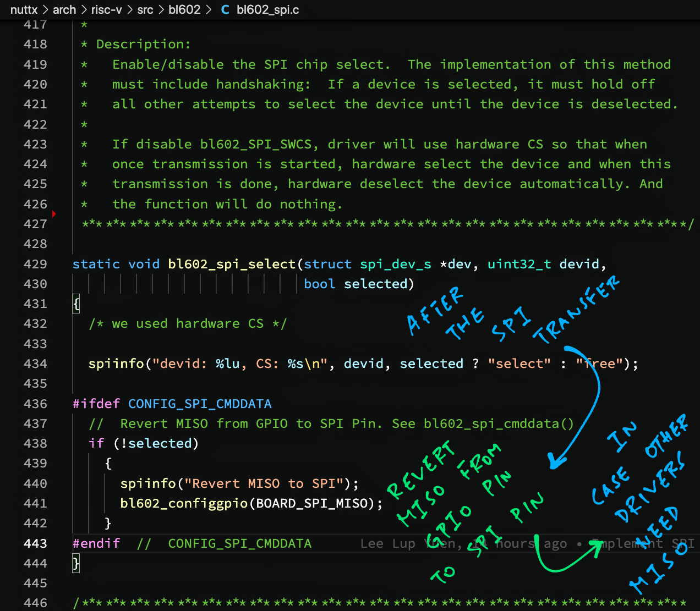Click the 'devid: %lu, CS: %s' format string
This screenshot has height=611, width=700.
(x=240, y=364)
